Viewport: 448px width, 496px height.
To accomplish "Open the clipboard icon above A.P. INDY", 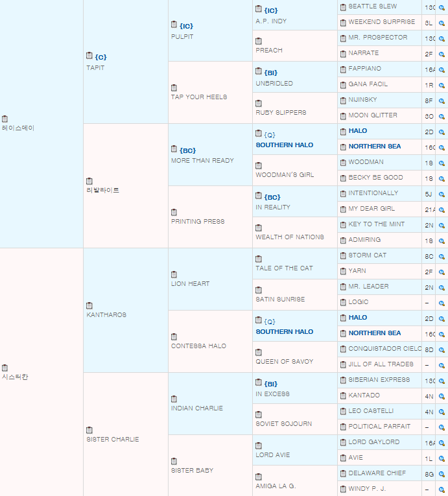I will point(259,9).
